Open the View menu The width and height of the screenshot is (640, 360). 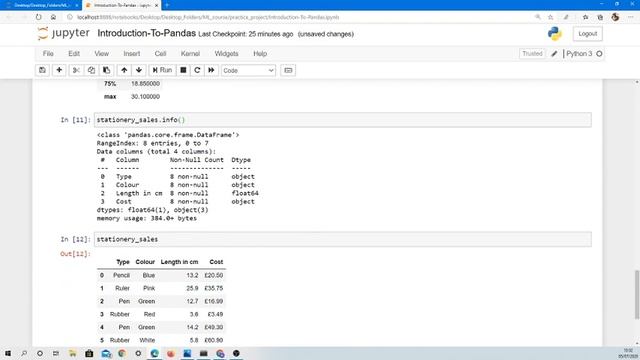point(102,53)
